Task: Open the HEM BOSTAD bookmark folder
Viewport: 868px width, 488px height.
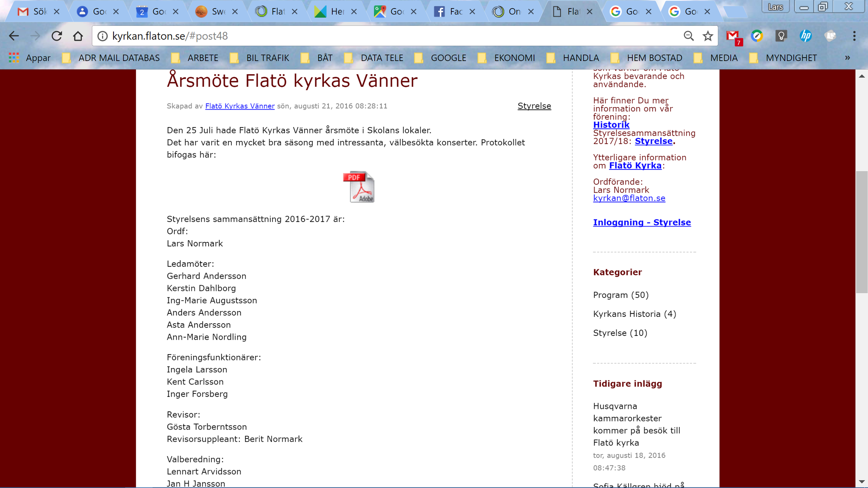Action: (x=647, y=58)
